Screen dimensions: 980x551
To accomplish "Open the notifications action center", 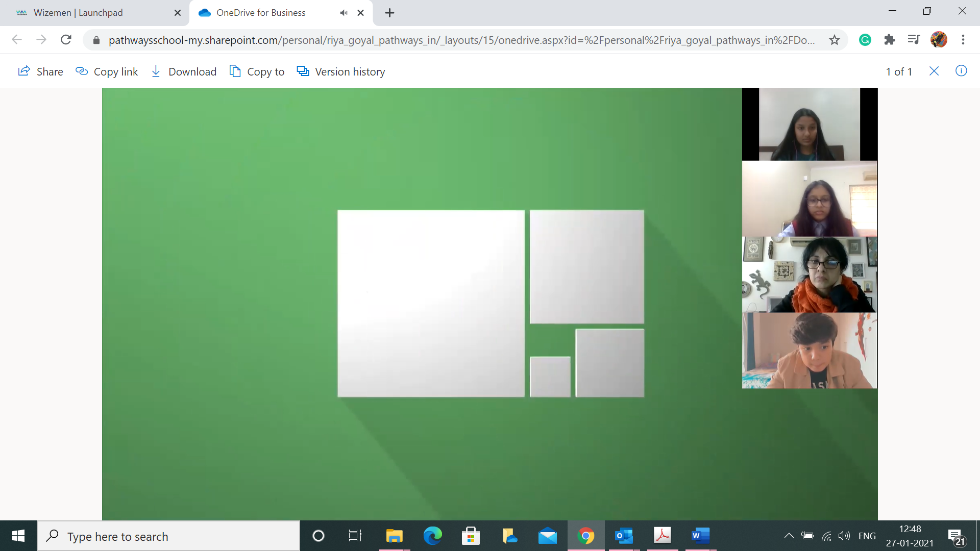I will [957, 537].
